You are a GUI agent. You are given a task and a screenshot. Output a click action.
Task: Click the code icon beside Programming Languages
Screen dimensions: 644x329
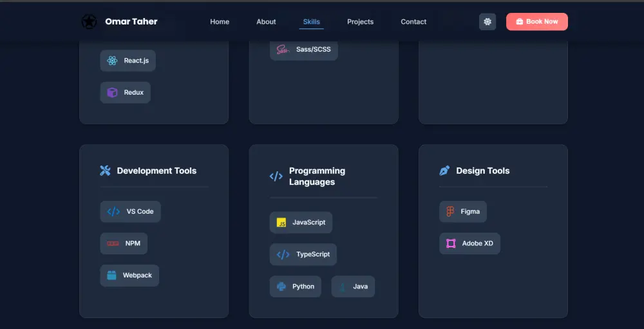pos(276,176)
